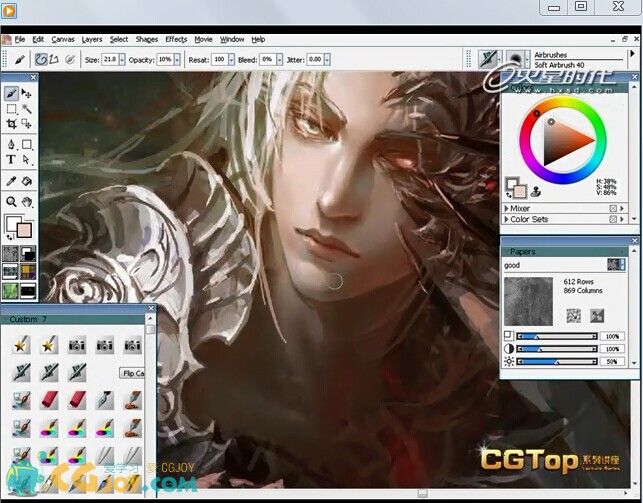Open the Layers menu
This screenshot has width=643, height=503.
91,39
